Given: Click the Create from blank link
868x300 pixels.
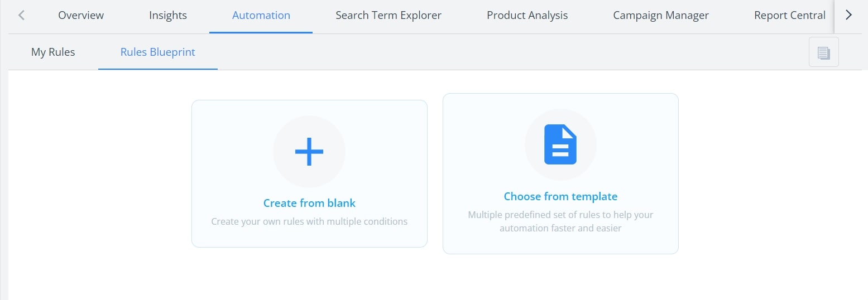Looking at the screenshot, I should click(309, 203).
